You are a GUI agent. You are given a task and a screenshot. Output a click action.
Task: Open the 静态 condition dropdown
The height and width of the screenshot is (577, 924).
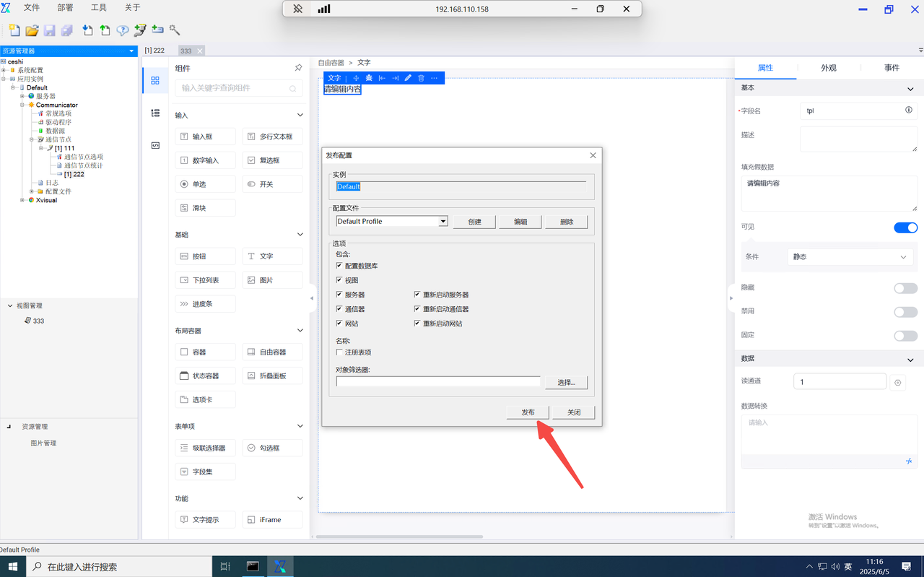point(849,257)
